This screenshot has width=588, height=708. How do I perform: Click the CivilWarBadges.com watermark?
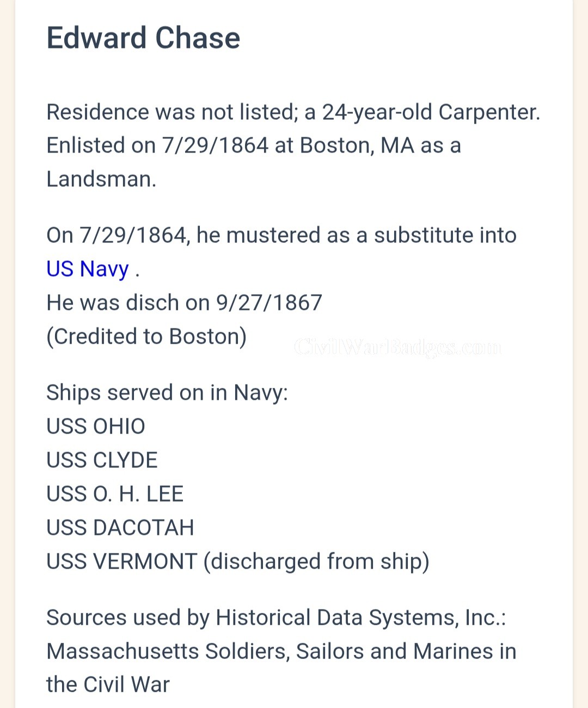397,346
